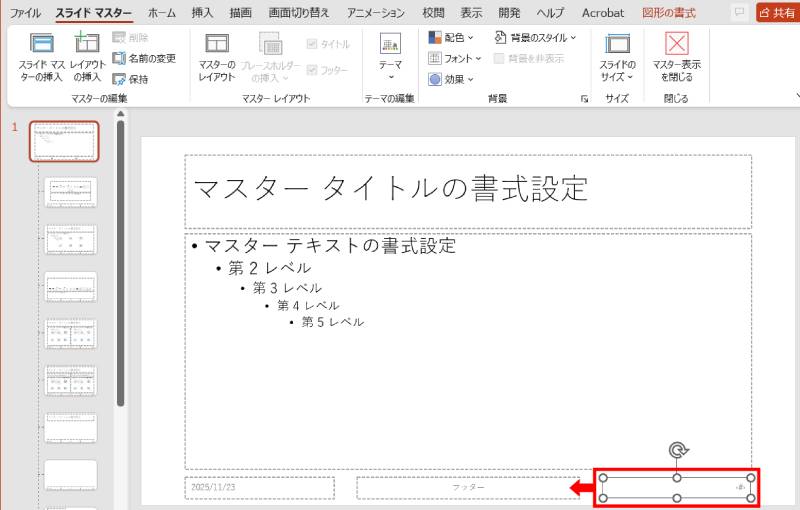Click thumbnail pane scrollbar up arrow
800x510 pixels.
point(120,115)
